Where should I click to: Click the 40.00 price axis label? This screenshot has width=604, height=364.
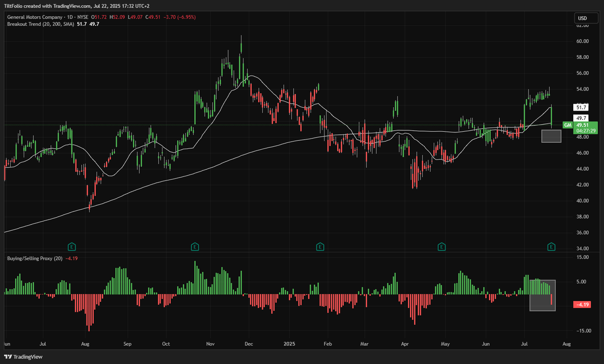click(x=582, y=201)
